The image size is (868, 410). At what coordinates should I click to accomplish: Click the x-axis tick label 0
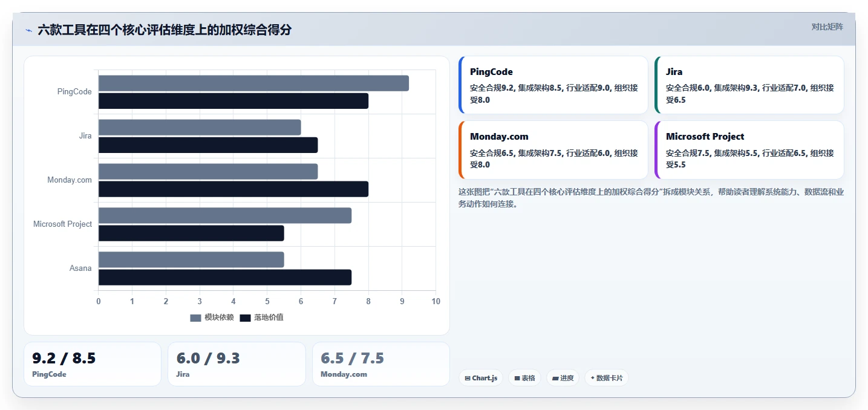[x=99, y=302]
